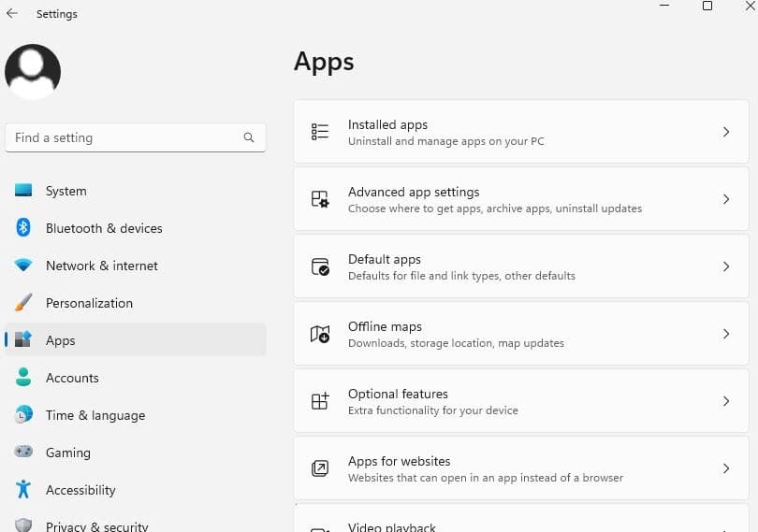The height and width of the screenshot is (532, 758).
Task: Expand Optional features using its chevron
Action: click(726, 401)
